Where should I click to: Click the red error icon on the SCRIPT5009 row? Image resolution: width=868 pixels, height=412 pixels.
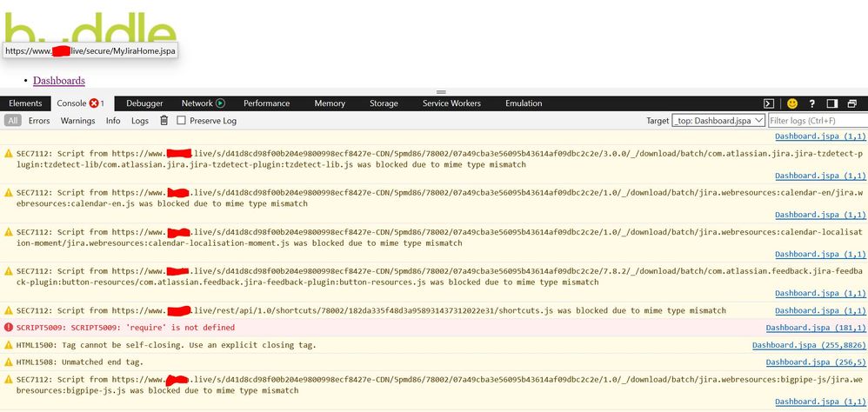point(9,328)
